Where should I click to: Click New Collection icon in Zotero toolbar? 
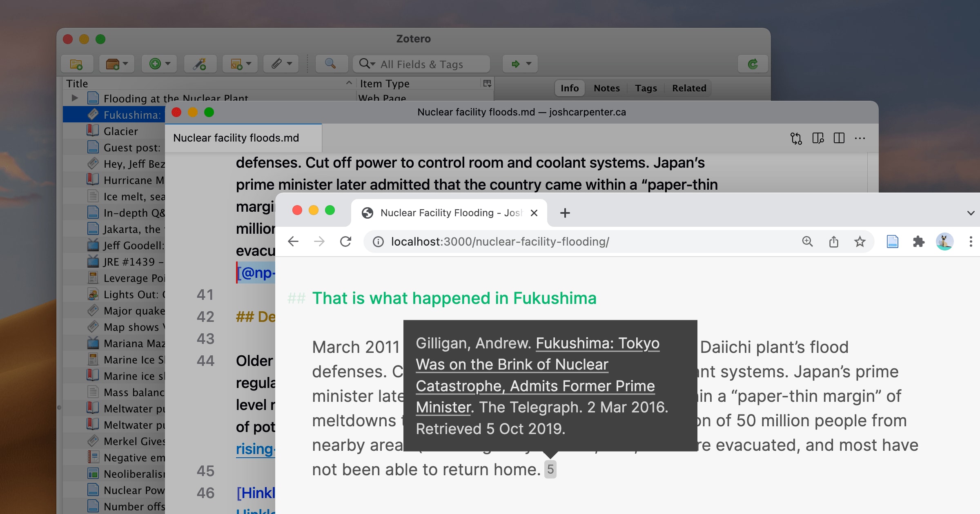tap(76, 64)
